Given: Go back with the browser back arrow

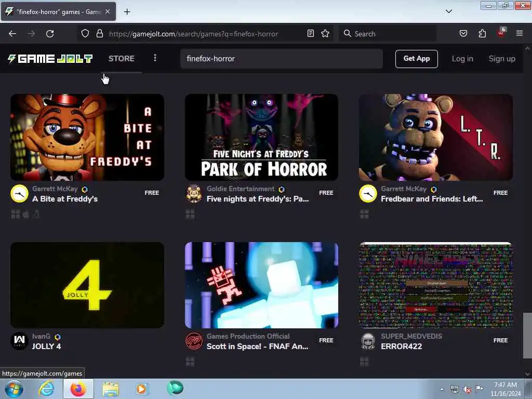Looking at the screenshot, I should tap(12, 34).
